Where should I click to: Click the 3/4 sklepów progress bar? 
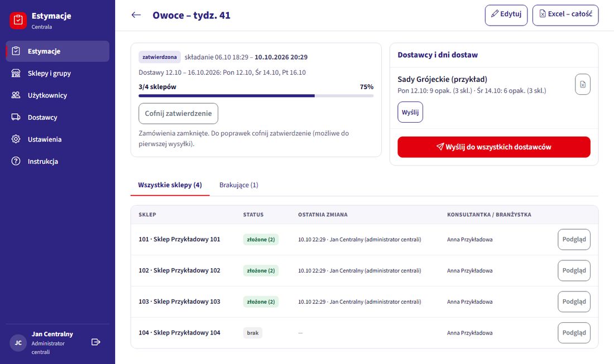point(256,96)
